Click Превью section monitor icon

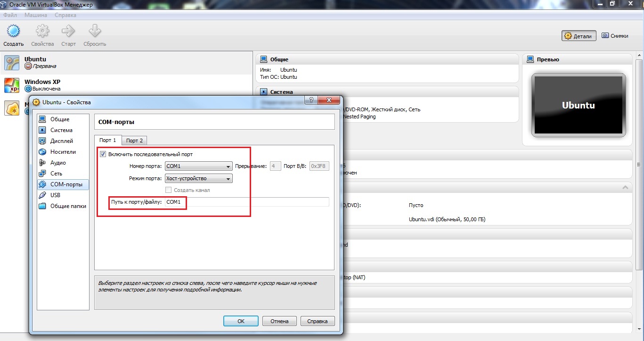[x=530, y=59]
